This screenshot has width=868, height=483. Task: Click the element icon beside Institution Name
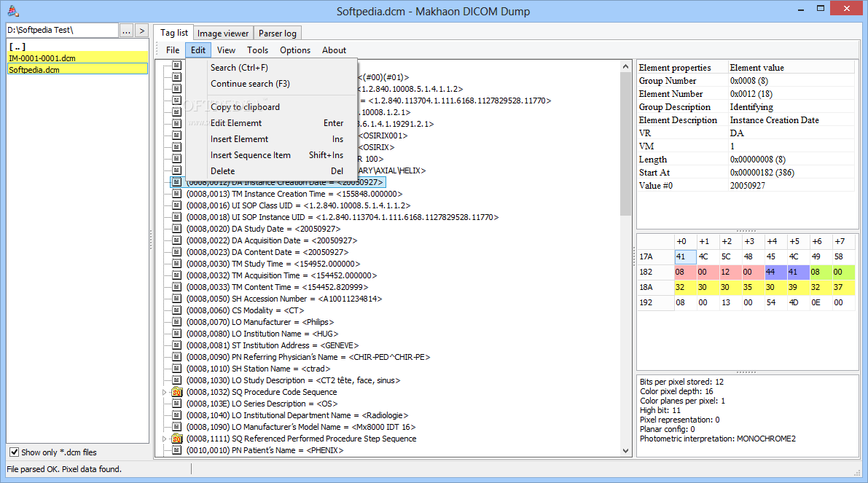[x=176, y=333]
